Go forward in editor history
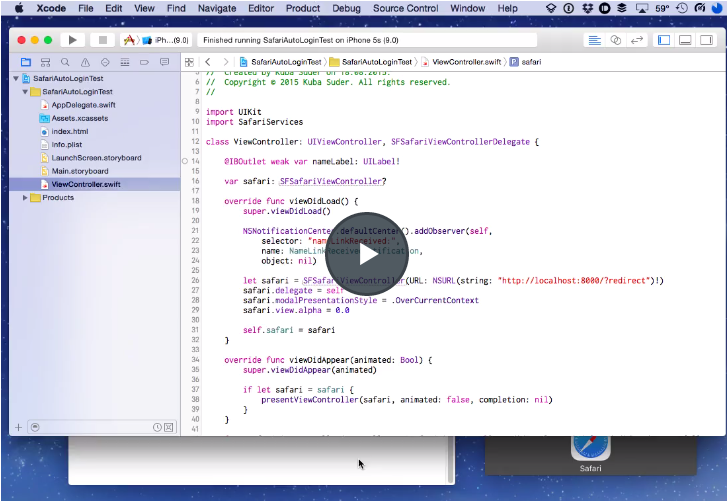The height and width of the screenshot is (501, 727). click(226, 62)
